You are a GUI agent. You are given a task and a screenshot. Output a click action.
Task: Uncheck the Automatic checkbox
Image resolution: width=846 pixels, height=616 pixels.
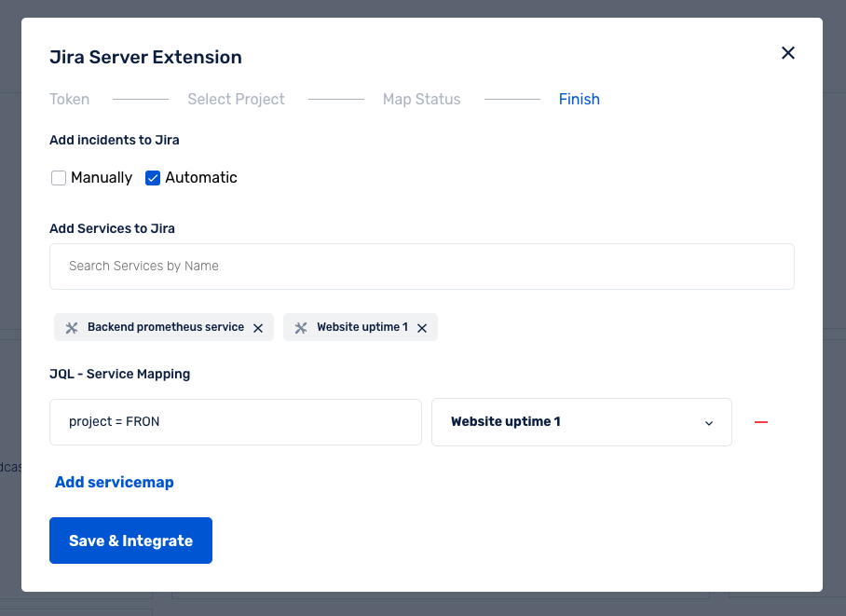[x=153, y=178]
